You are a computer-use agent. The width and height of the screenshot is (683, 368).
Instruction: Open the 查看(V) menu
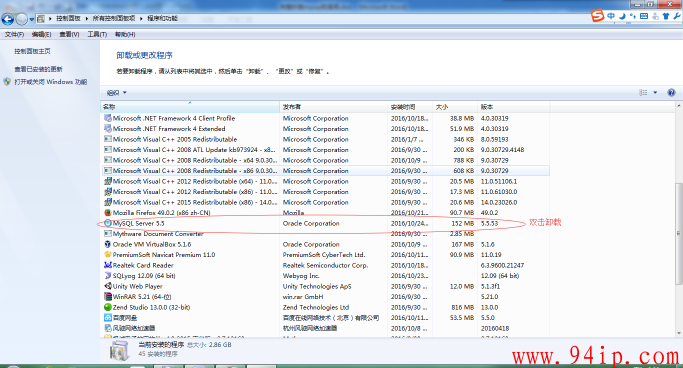pos(69,34)
